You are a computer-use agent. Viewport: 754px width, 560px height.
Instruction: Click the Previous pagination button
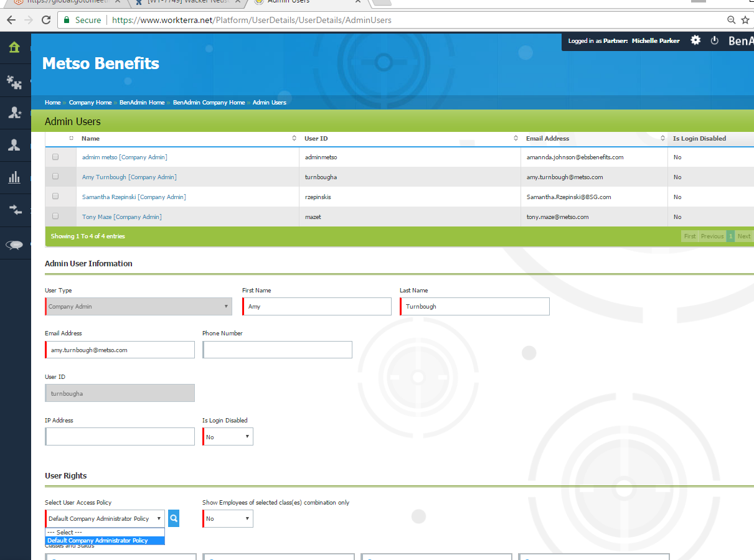[x=712, y=236]
